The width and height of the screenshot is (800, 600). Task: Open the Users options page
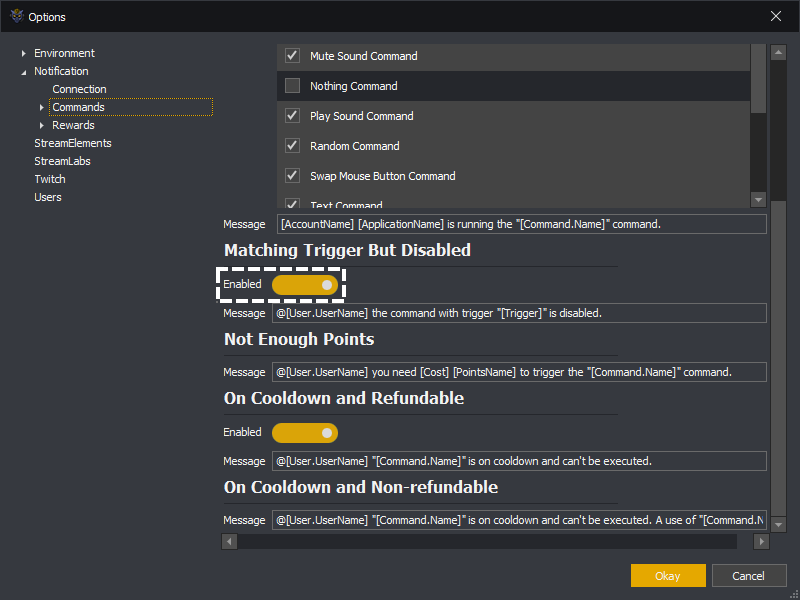(47, 197)
